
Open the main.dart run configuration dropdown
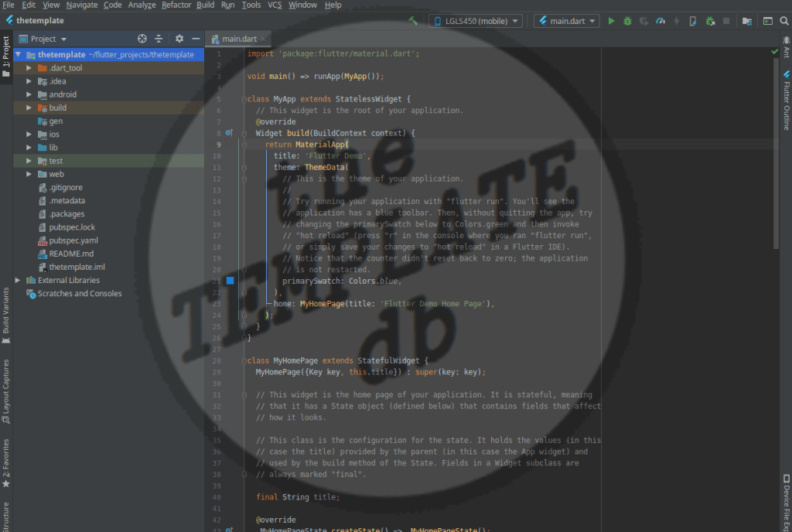click(566, 21)
